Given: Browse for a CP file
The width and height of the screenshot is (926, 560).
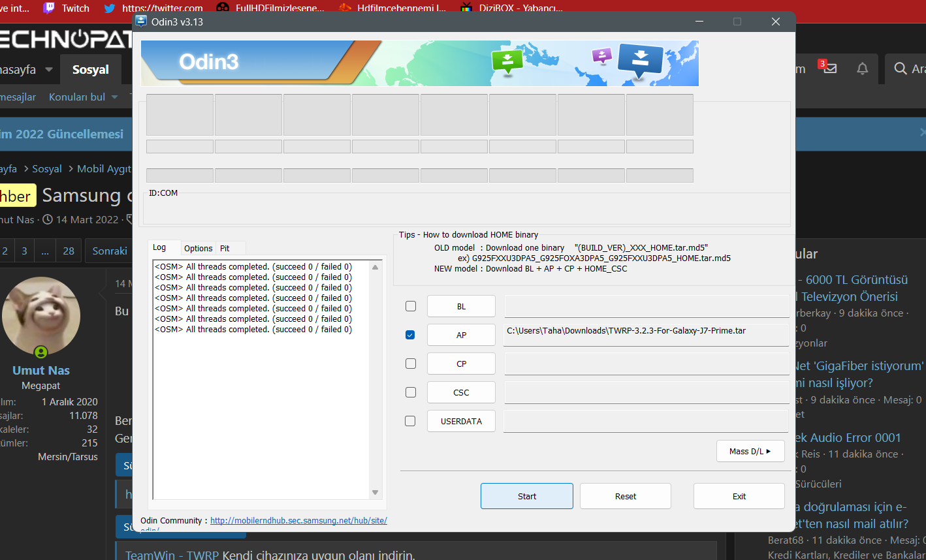Looking at the screenshot, I should point(461,364).
